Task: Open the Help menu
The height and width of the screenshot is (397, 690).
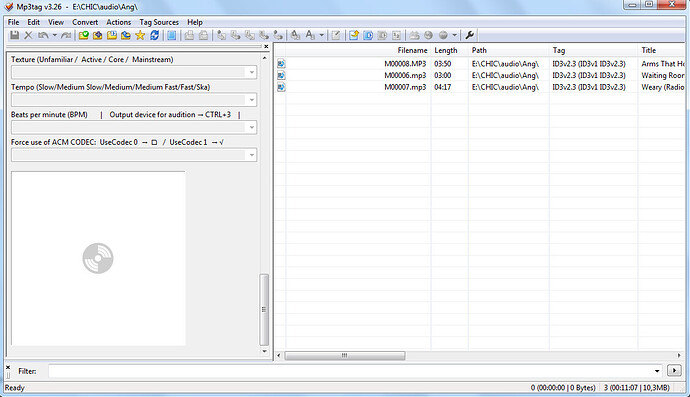Action: [195, 22]
